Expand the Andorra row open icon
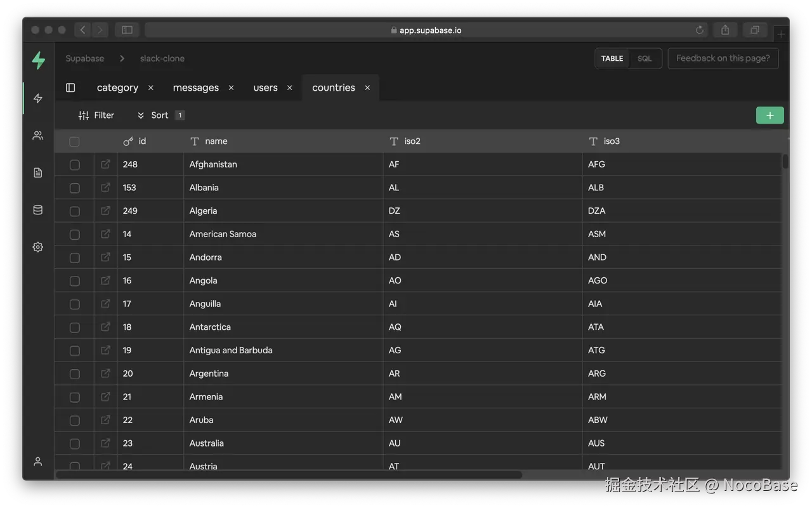812x508 pixels. [x=105, y=257]
